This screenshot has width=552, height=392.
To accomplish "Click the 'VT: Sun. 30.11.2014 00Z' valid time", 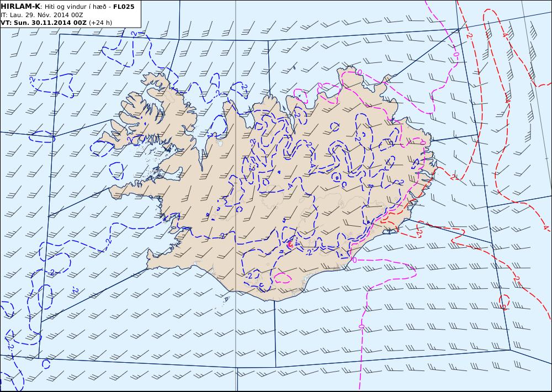I will click(43, 23).
